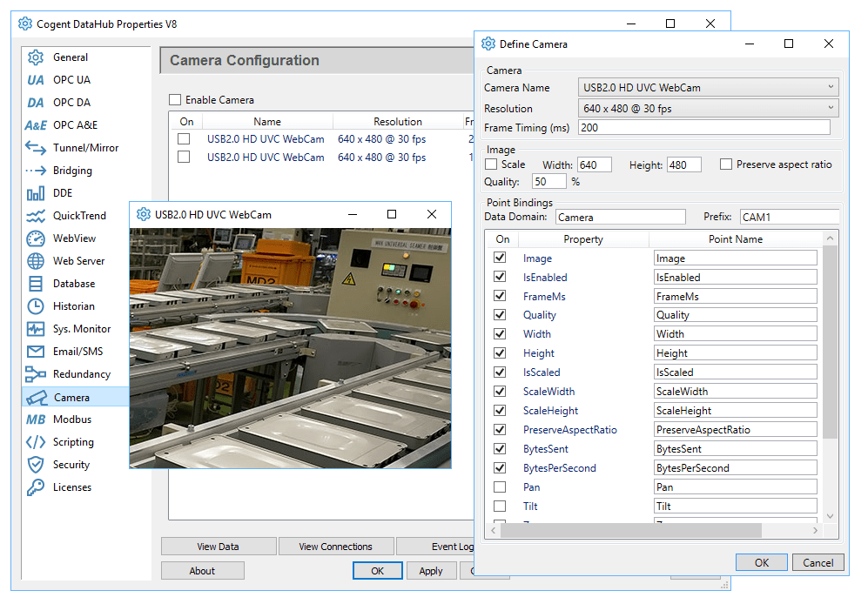The image size is (868, 604).
Task: Click the USB2.0 HD UVC WebCam preview window icon
Action: point(144,214)
